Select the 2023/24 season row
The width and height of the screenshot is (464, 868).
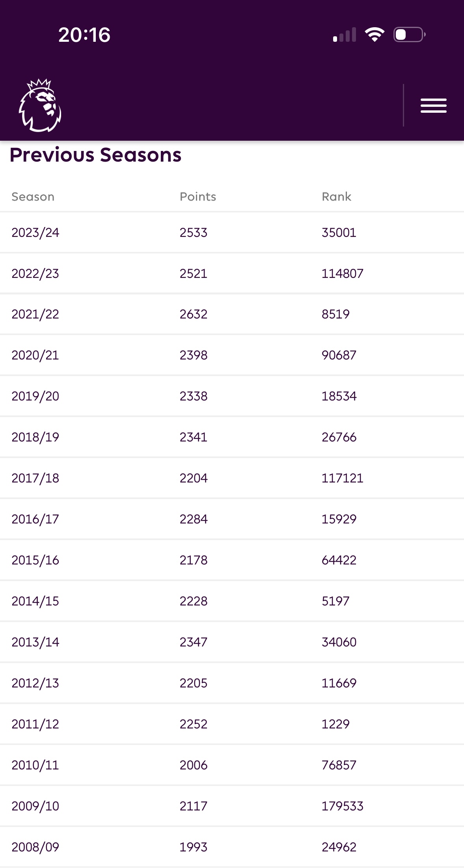(x=232, y=233)
